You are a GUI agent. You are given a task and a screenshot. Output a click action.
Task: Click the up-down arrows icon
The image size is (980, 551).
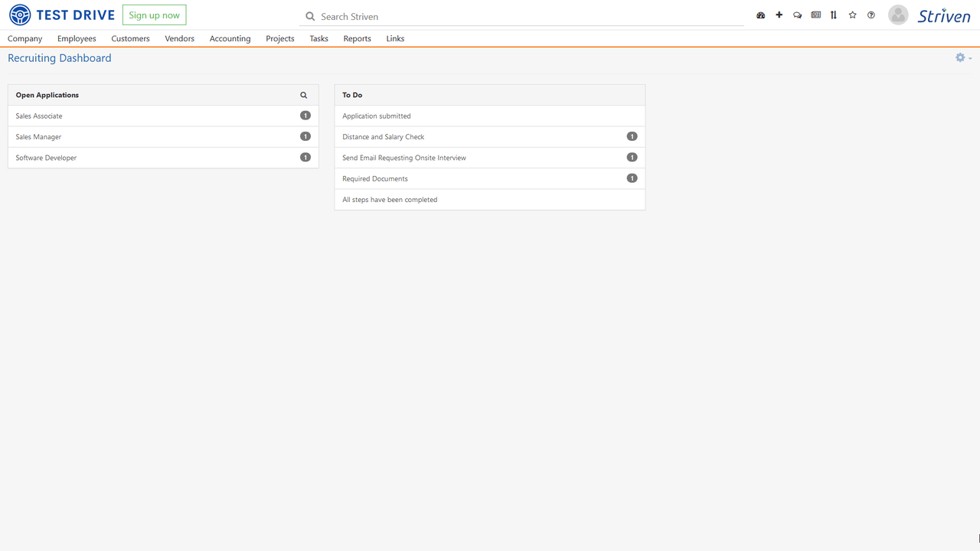point(834,15)
